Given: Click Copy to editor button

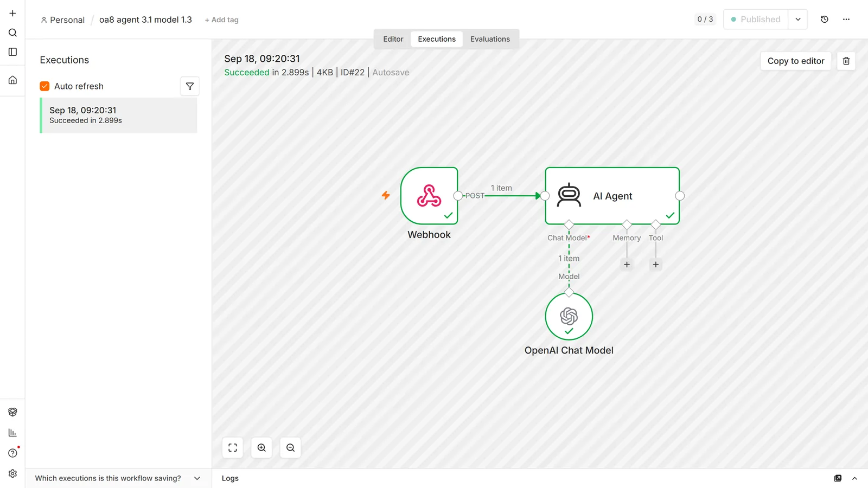Looking at the screenshot, I should tap(795, 61).
